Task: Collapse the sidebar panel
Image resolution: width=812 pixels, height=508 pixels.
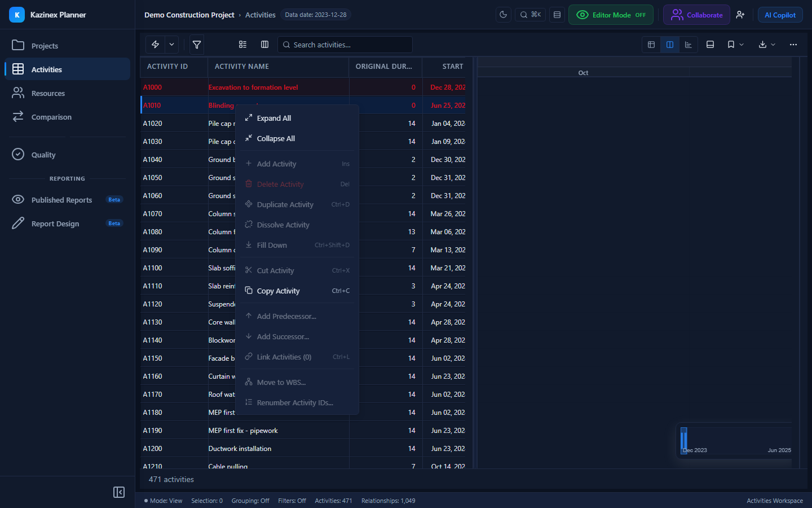Action: click(x=119, y=492)
